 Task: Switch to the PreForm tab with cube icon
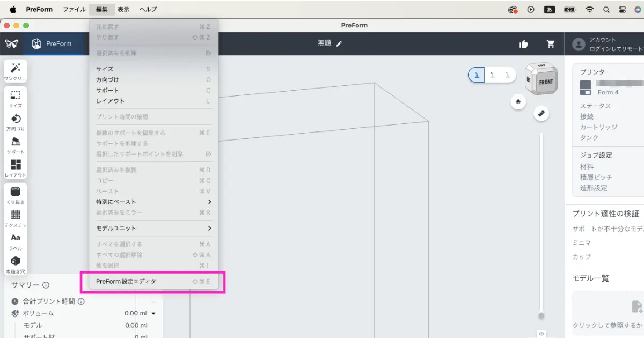click(52, 43)
